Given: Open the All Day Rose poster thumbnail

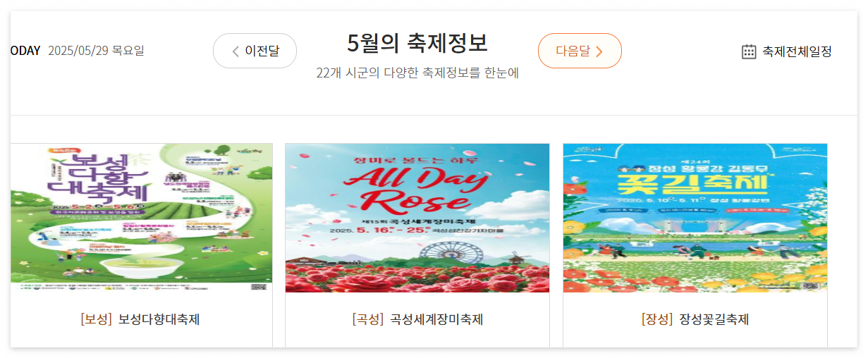Looking at the screenshot, I should (417, 218).
